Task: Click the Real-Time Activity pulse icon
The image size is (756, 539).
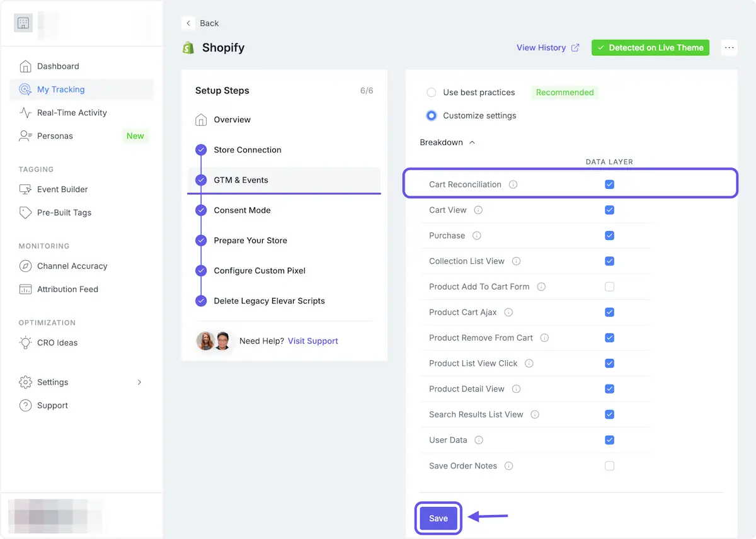Action: click(25, 113)
